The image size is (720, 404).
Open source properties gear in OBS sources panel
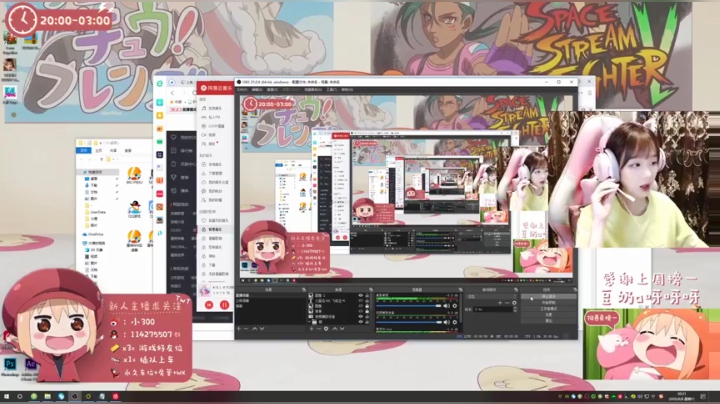tap(326, 329)
